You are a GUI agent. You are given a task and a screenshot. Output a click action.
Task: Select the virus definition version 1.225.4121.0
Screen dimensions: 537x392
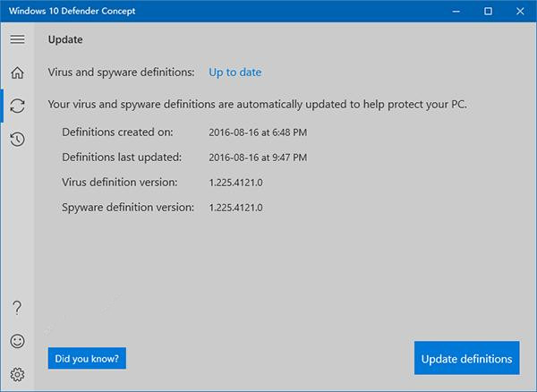tap(235, 183)
